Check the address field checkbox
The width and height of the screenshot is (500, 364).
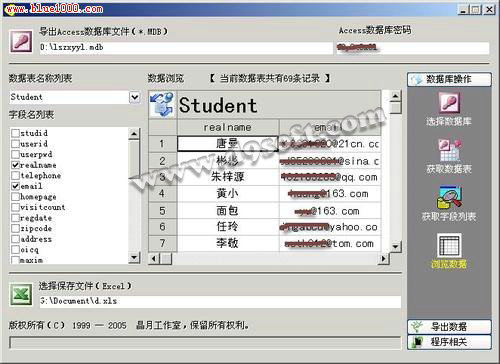[x=15, y=239]
